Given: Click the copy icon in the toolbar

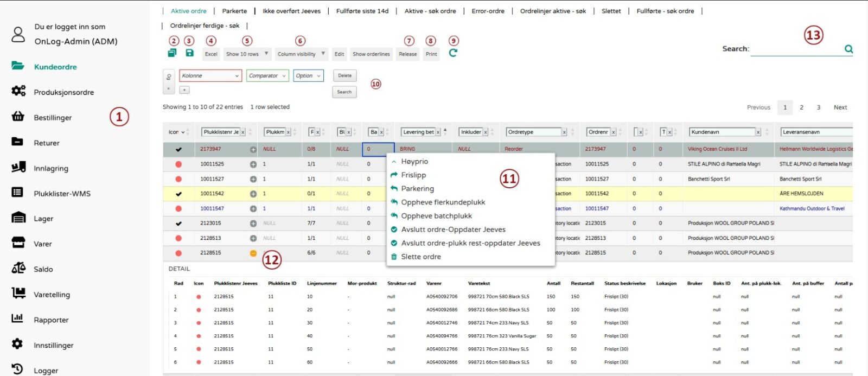Looking at the screenshot, I should [172, 53].
